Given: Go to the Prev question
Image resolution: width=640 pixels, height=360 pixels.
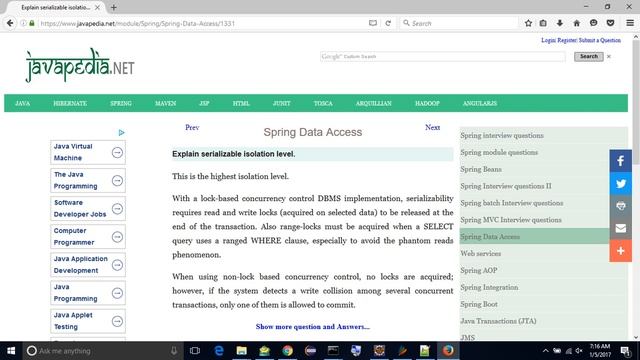Looking at the screenshot, I should click(x=192, y=127).
